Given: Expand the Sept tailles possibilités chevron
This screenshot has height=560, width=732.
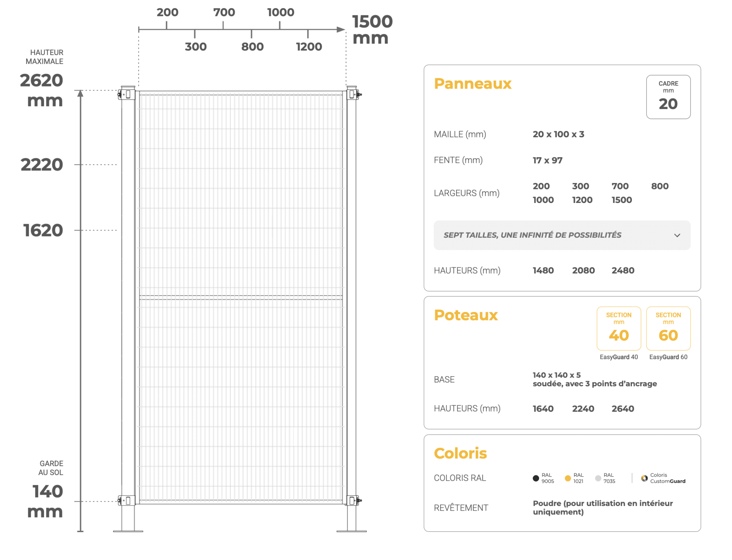Looking at the screenshot, I should (677, 235).
